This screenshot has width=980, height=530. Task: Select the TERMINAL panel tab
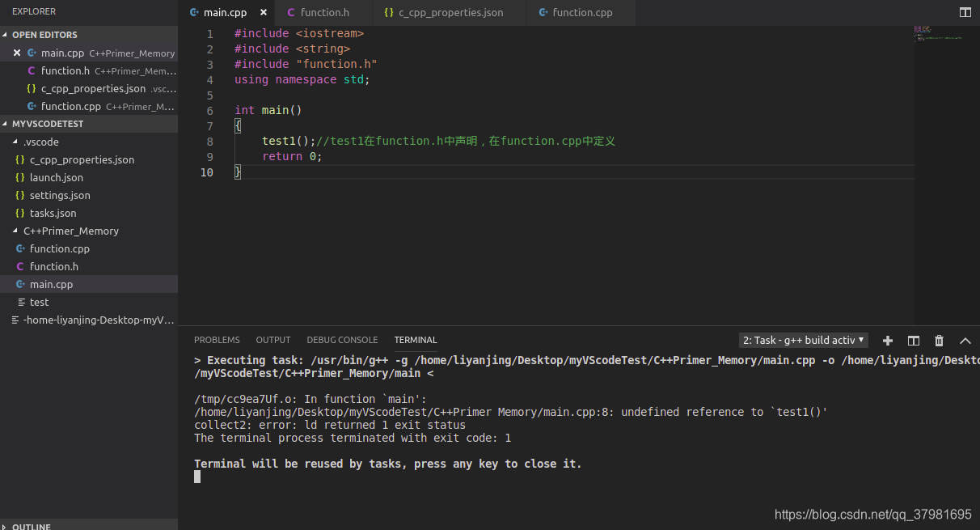click(x=416, y=340)
